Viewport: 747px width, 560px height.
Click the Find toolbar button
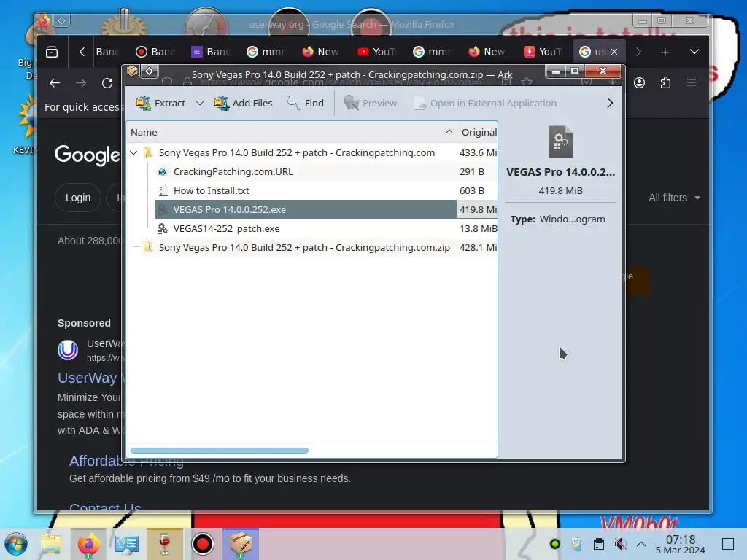[x=306, y=103]
